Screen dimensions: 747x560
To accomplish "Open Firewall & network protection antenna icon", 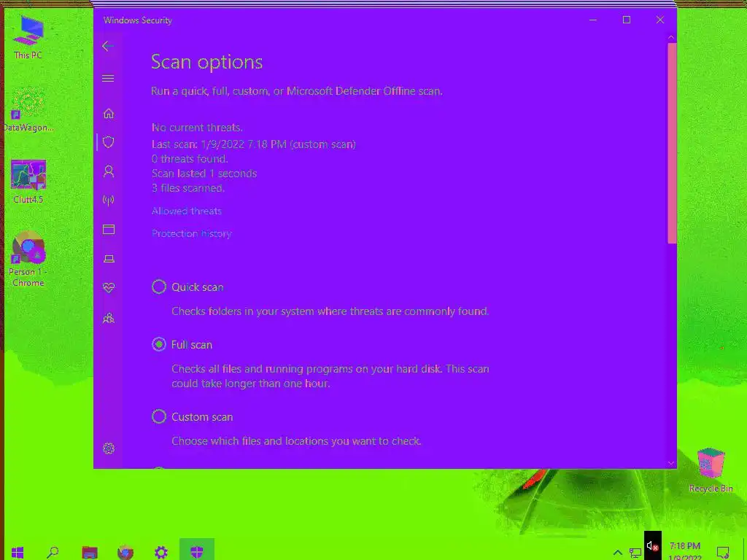I will (109, 200).
